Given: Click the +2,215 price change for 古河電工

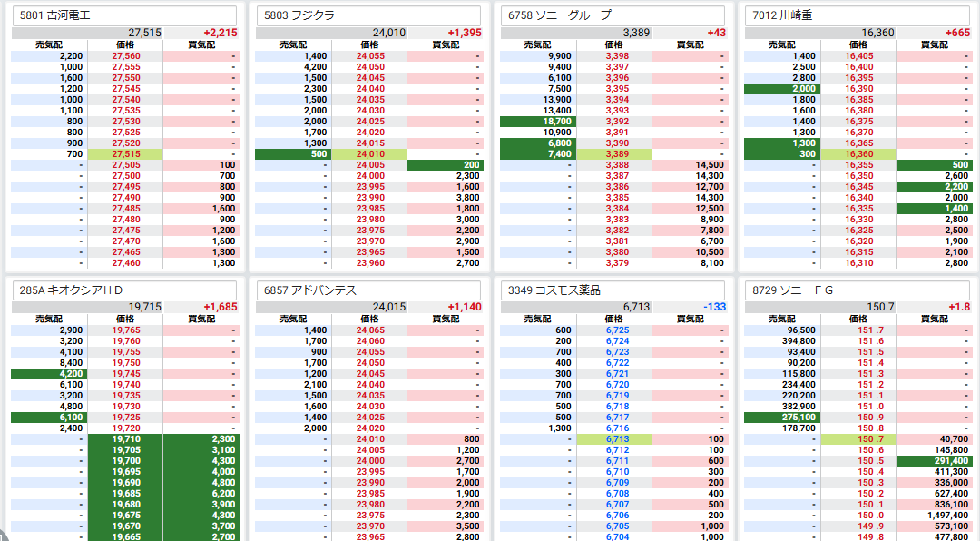Looking at the screenshot, I should point(220,33).
